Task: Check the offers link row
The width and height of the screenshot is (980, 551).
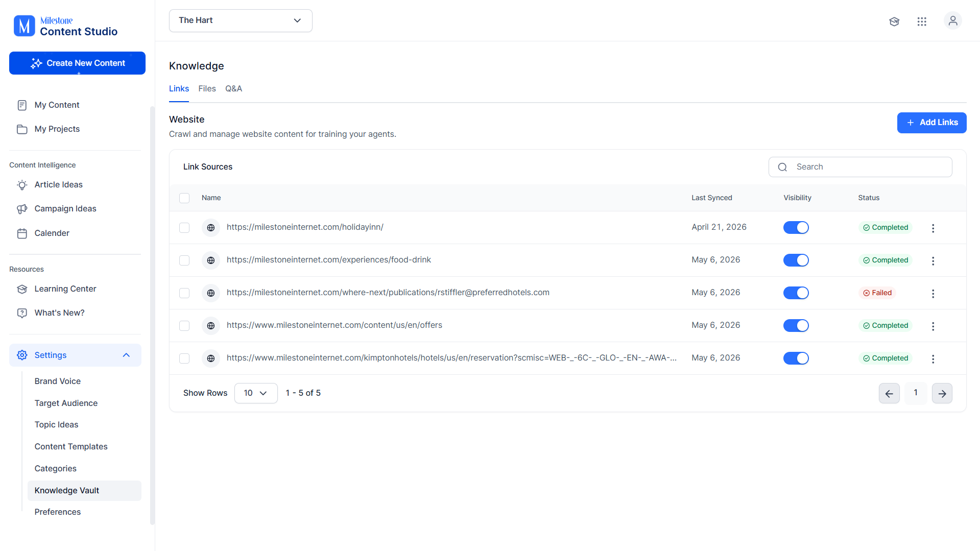Action: (x=184, y=326)
